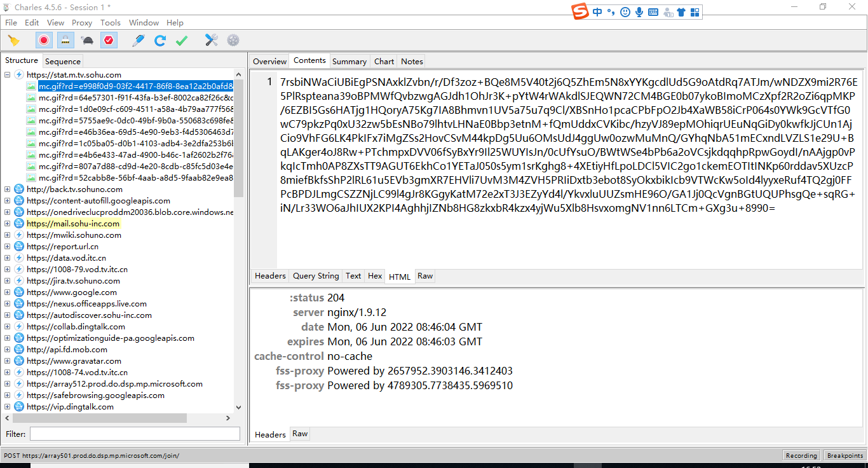868x468 pixels.
Task: Expand the nexus.officeapps.live.com host node
Action: [x=8, y=303]
